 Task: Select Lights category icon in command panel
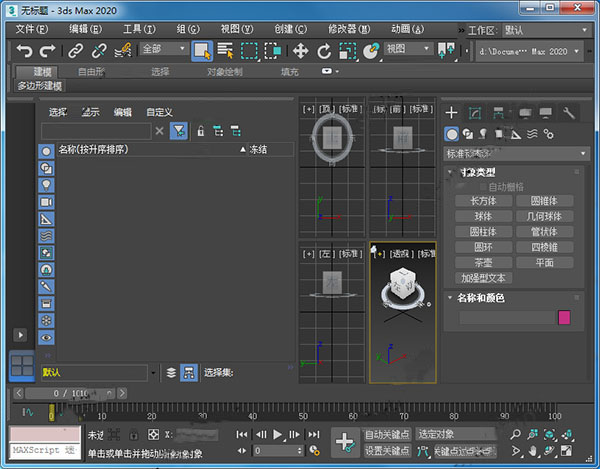click(483, 134)
